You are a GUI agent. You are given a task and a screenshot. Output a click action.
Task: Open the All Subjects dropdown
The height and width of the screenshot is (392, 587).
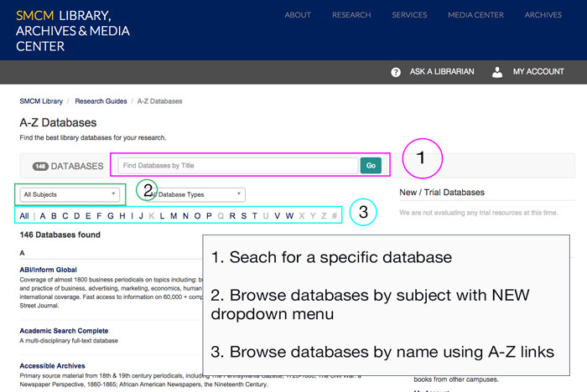[x=71, y=194]
